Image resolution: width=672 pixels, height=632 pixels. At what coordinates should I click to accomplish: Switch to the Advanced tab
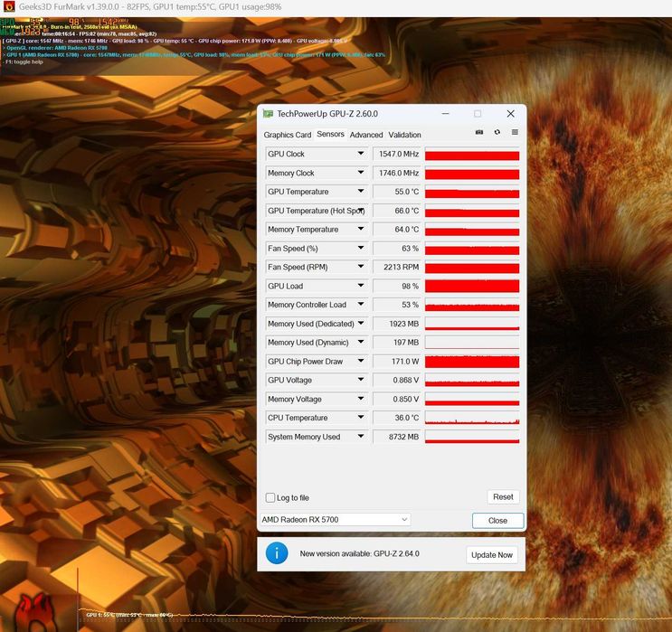(x=366, y=135)
